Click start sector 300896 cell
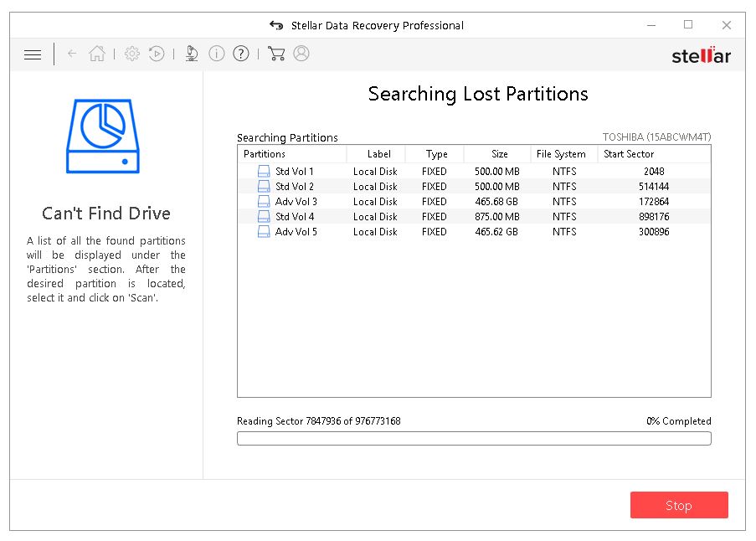The height and width of the screenshot is (541, 756). coord(654,231)
